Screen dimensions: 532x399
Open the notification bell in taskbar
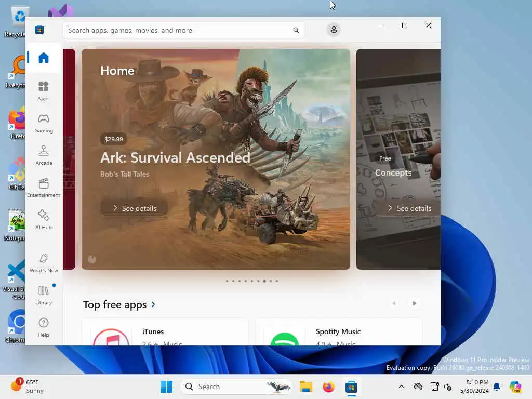(x=497, y=387)
